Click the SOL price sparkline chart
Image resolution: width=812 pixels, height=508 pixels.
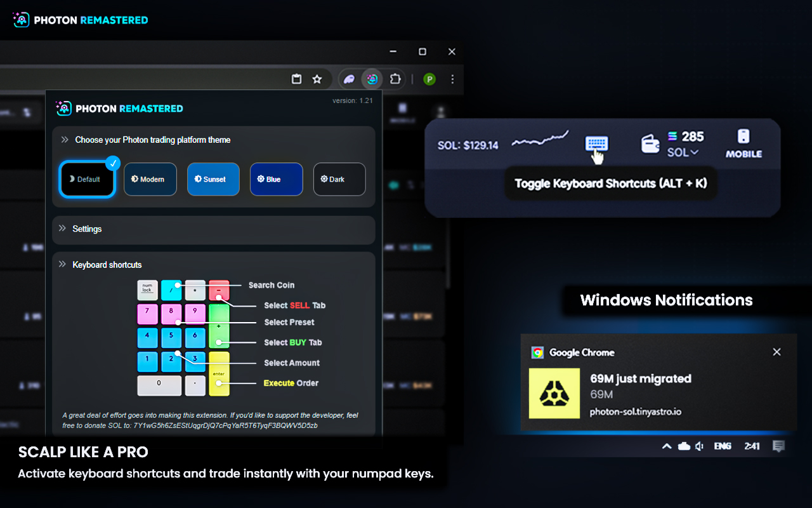pyautogui.click(x=540, y=140)
